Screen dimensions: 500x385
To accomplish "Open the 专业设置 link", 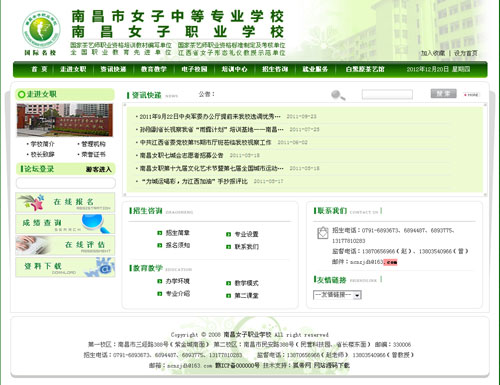I will pyautogui.click(x=246, y=234).
